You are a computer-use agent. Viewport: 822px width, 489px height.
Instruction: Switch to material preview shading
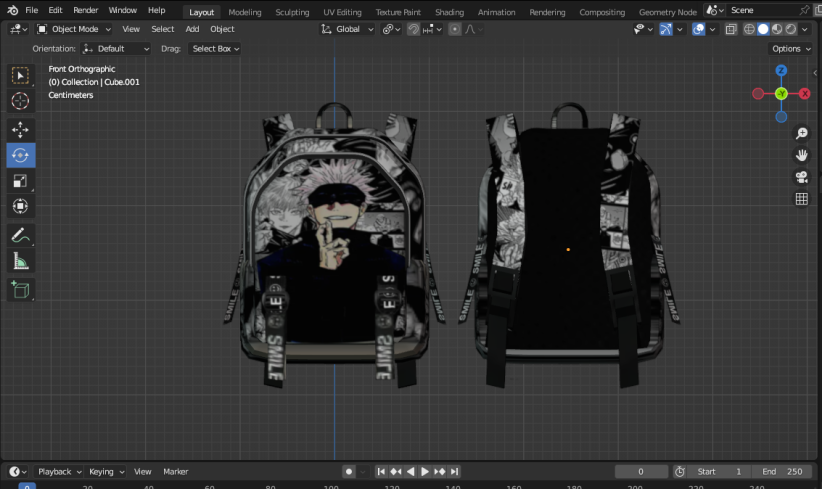777,29
